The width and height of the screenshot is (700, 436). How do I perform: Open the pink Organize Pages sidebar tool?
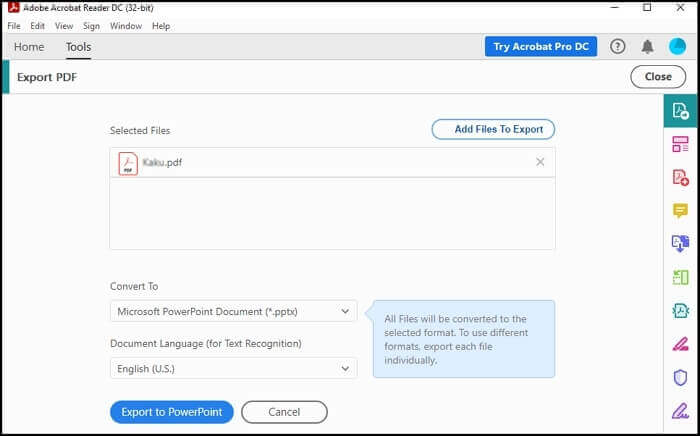click(x=681, y=145)
